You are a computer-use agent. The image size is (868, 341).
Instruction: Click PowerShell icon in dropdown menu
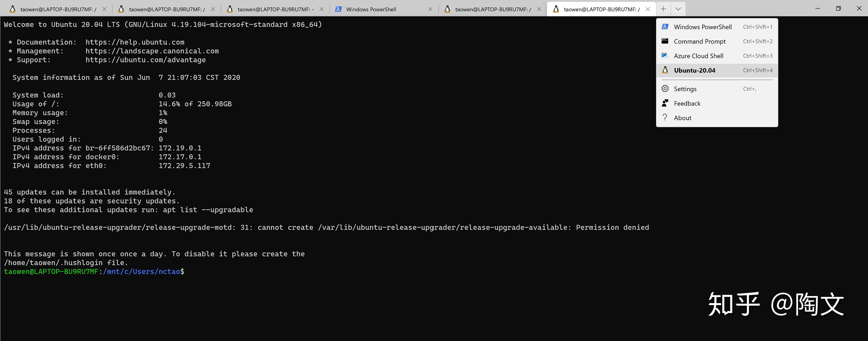click(665, 27)
